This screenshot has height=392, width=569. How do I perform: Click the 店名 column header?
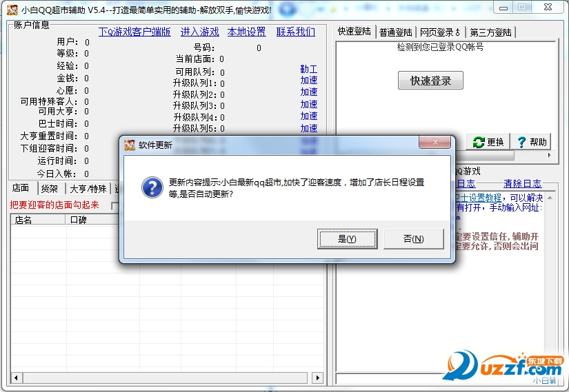tap(38, 220)
